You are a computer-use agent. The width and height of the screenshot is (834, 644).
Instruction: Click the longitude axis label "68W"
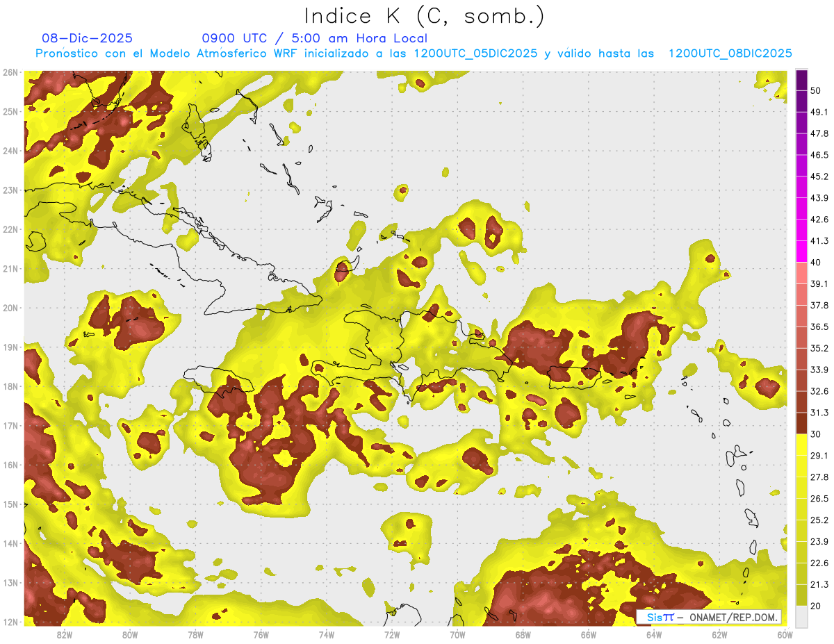pos(523,634)
